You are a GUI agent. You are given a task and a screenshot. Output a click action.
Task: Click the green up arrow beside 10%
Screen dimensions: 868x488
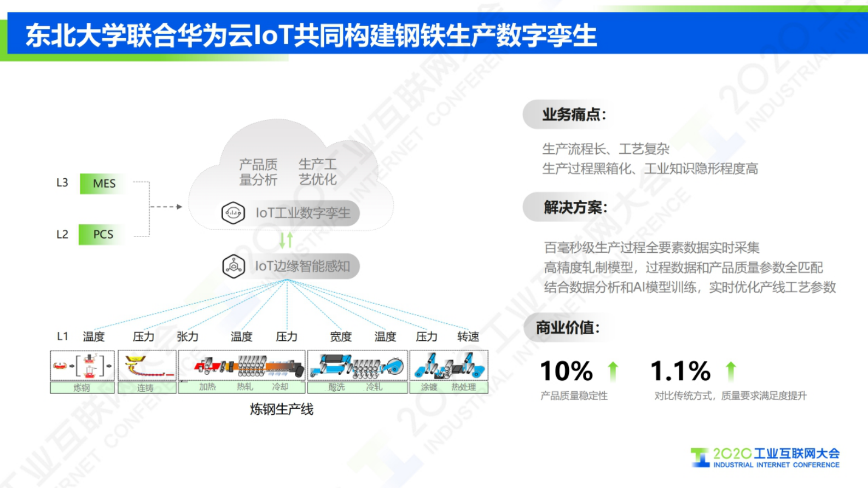point(613,370)
